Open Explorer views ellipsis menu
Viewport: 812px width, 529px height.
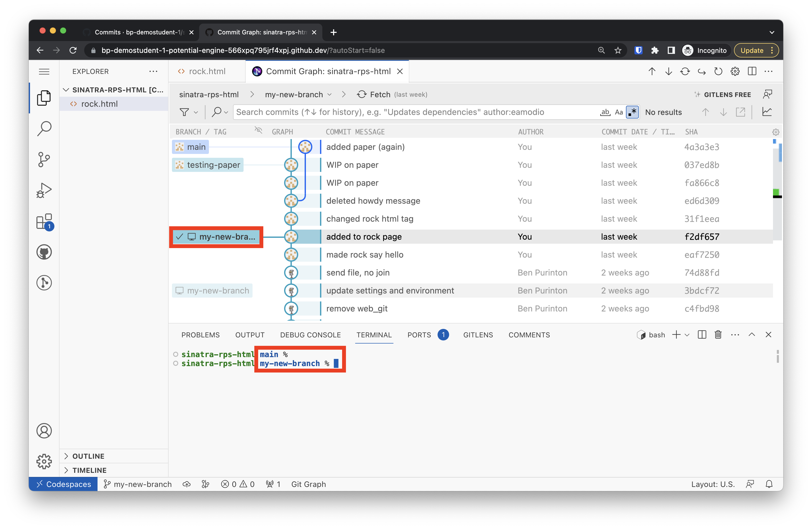point(153,71)
